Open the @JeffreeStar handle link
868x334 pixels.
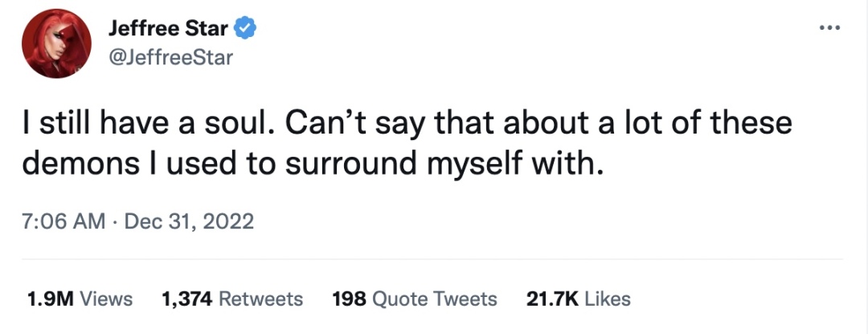[170, 57]
